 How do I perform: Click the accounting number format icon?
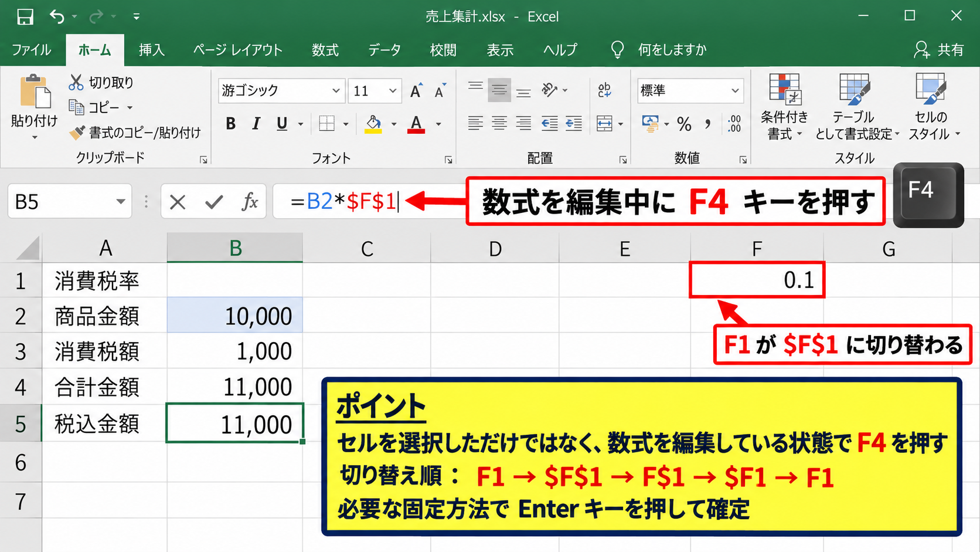pyautogui.click(x=650, y=124)
